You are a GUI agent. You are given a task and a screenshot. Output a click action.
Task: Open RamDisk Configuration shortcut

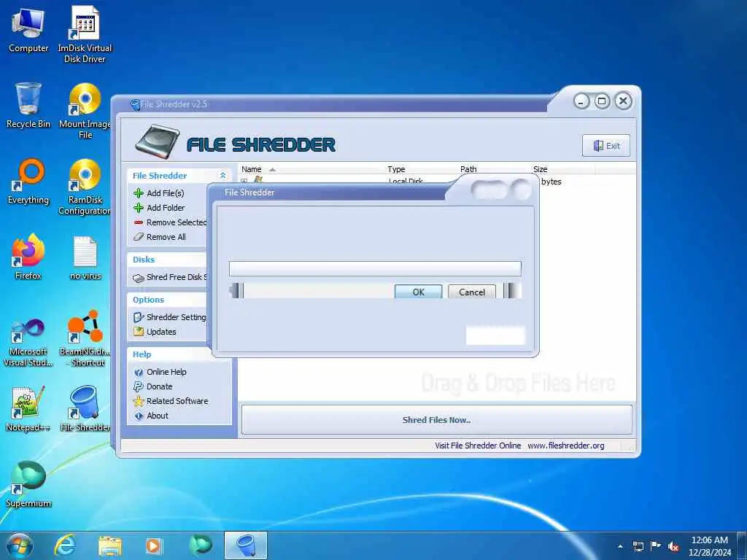[85, 187]
